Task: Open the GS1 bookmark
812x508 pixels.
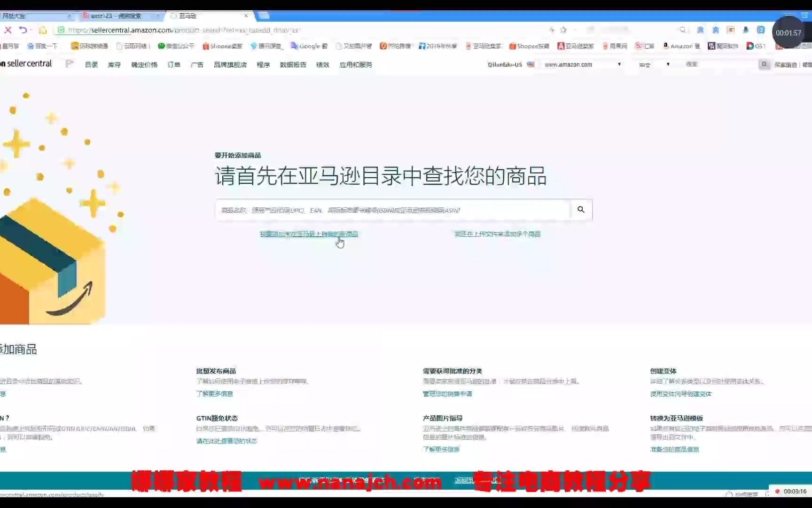Action: coord(756,46)
